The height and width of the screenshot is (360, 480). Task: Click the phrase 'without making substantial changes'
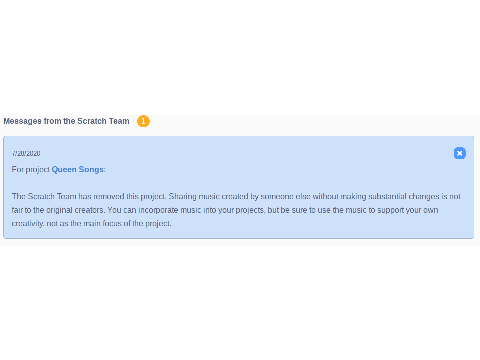tap(376, 196)
